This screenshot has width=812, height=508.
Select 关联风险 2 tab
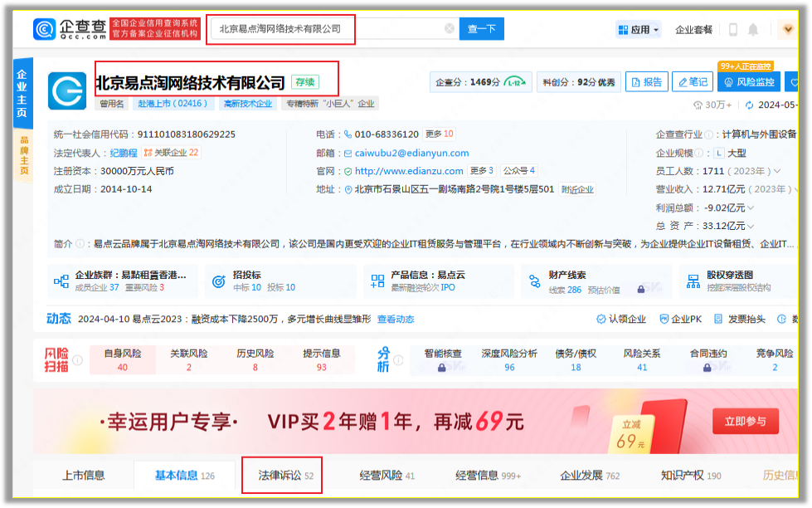tap(189, 359)
